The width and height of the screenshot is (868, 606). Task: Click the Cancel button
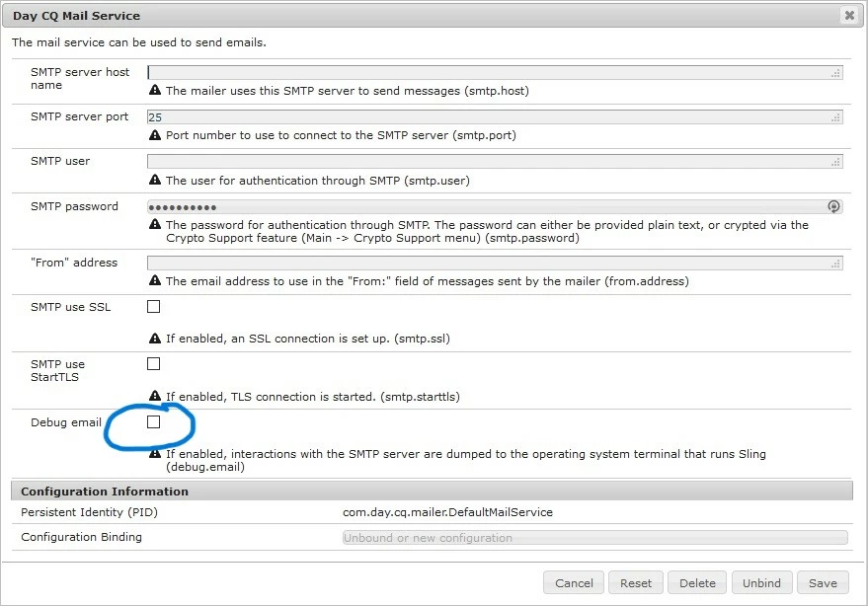click(x=574, y=582)
